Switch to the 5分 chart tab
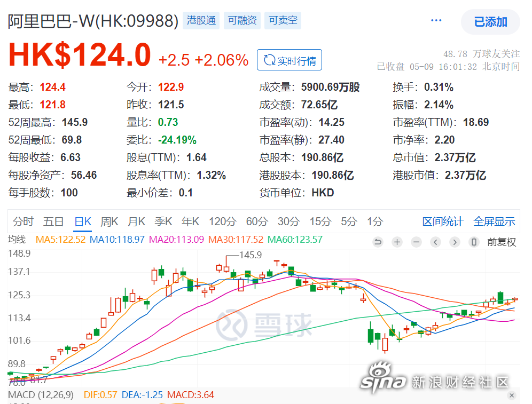 (x=349, y=221)
